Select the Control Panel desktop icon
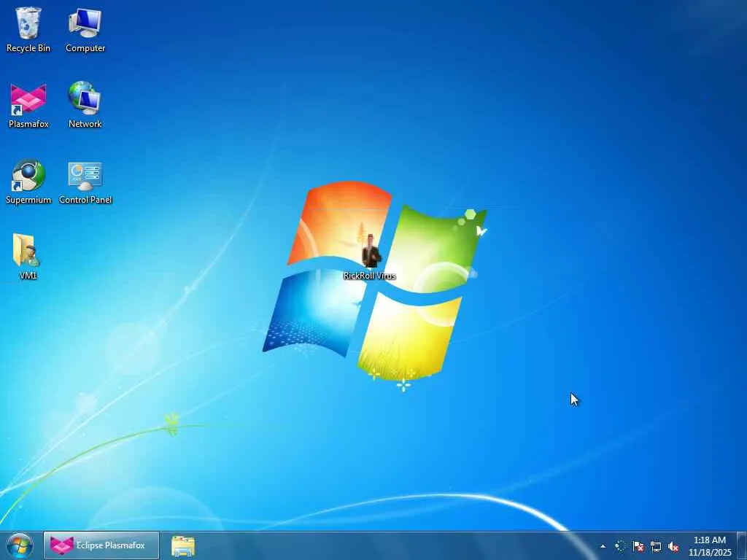Image resolution: width=747 pixels, height=560 pixels. 85,182
